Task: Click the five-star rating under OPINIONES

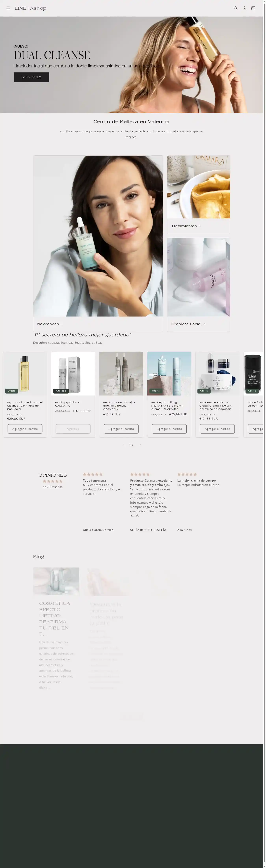Action: click(x=53, y=481)
